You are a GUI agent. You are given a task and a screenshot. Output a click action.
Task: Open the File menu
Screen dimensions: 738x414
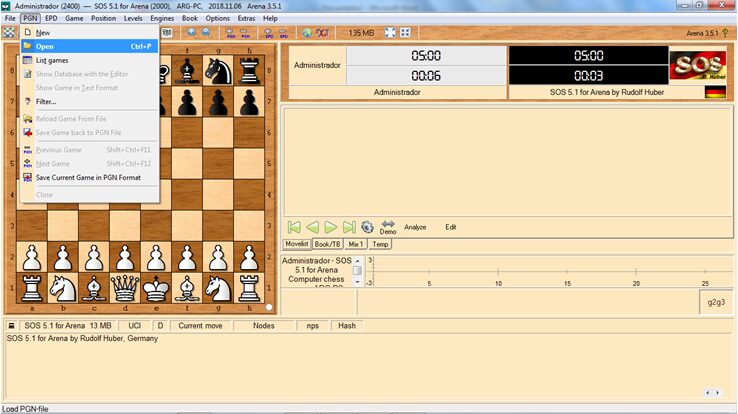10,18
